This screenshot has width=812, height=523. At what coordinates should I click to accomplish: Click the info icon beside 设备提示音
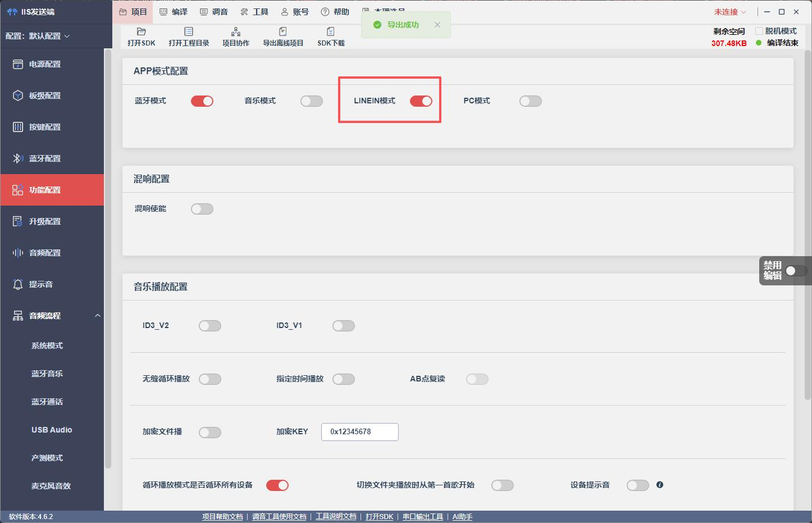[x=660, y=485]
